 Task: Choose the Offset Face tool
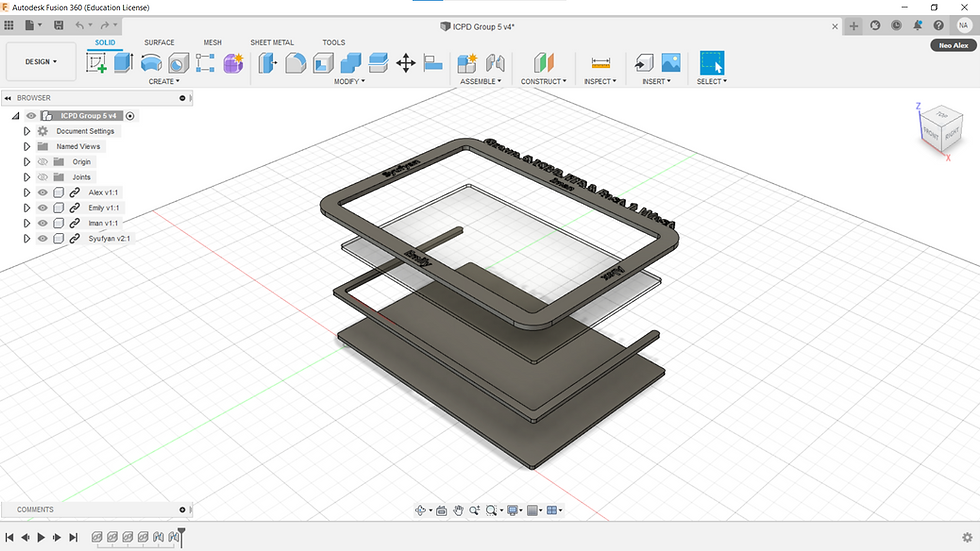(x=378, y=63)
